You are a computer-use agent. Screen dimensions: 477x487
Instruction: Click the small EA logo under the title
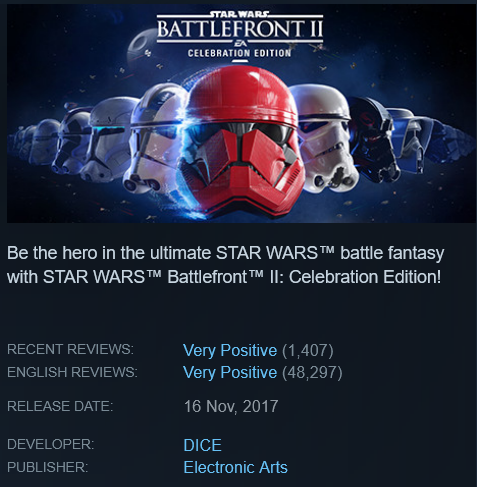[240, 43]
